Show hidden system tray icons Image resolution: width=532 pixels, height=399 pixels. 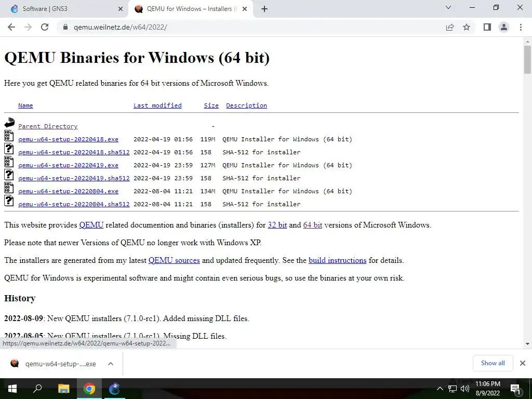[440, 389]
